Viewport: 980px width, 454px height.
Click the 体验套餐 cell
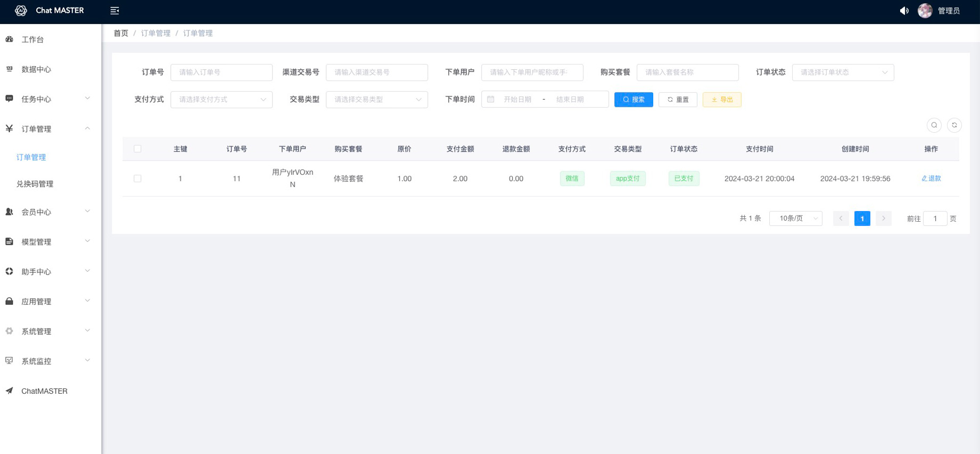pyautogui.click(x=349, y=179)
